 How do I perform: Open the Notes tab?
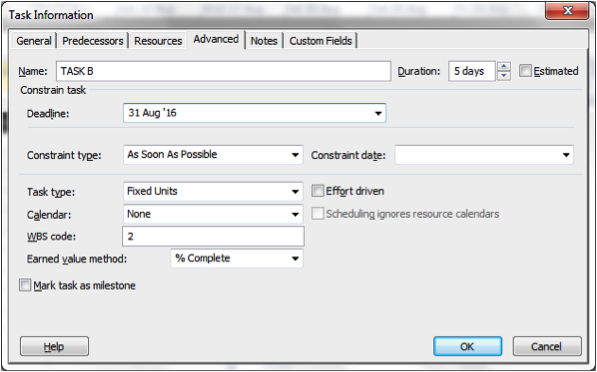click(264, 41)
